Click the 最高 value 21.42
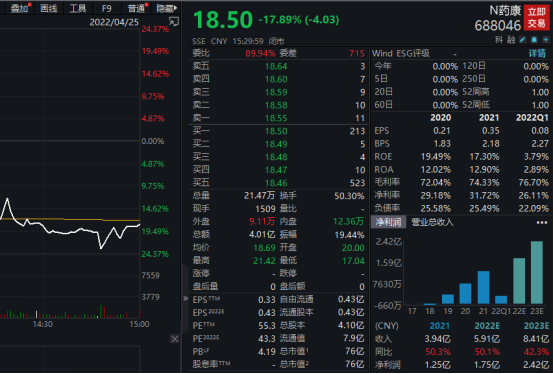 [x=265, y=261]
